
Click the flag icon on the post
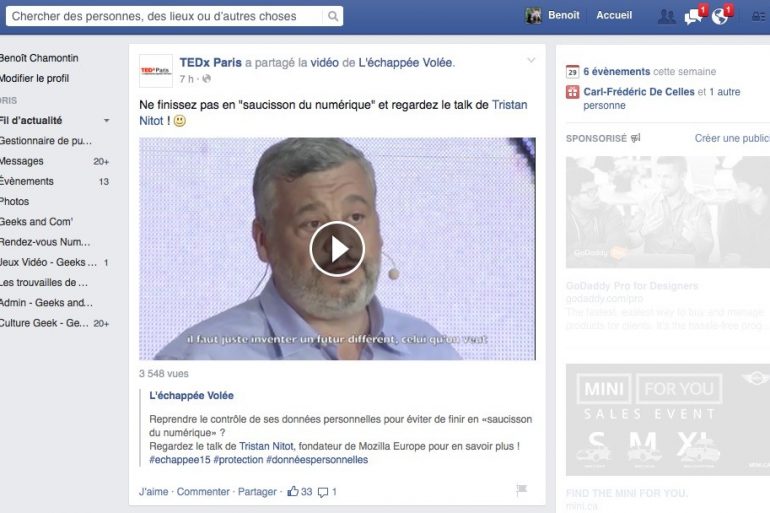[521, 490]
